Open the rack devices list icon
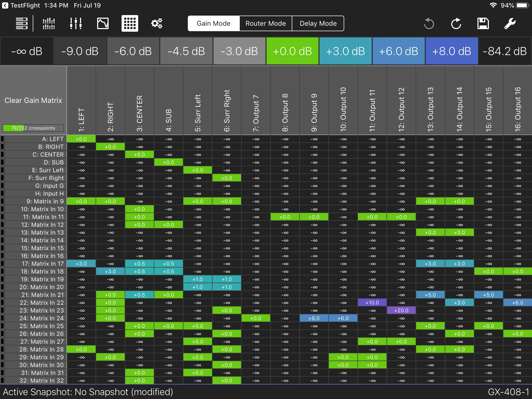532x399 pixels. tap(22, 23)
